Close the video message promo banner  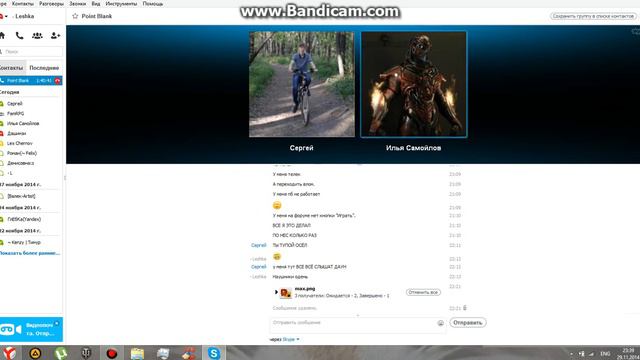coord(57,323)
